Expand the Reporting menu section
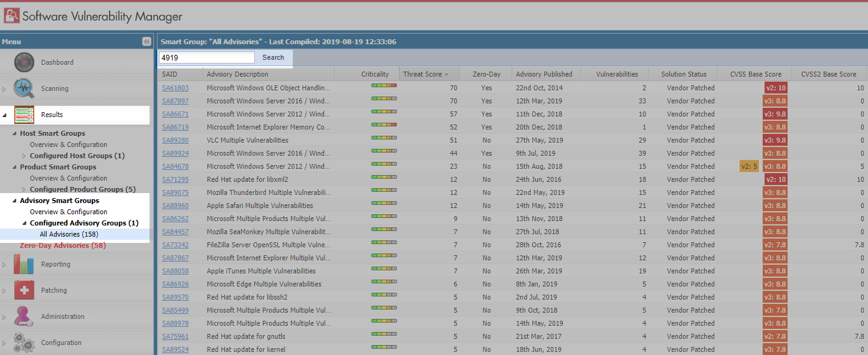Screen dimensions: 868x355 click(x=4, y=265)
